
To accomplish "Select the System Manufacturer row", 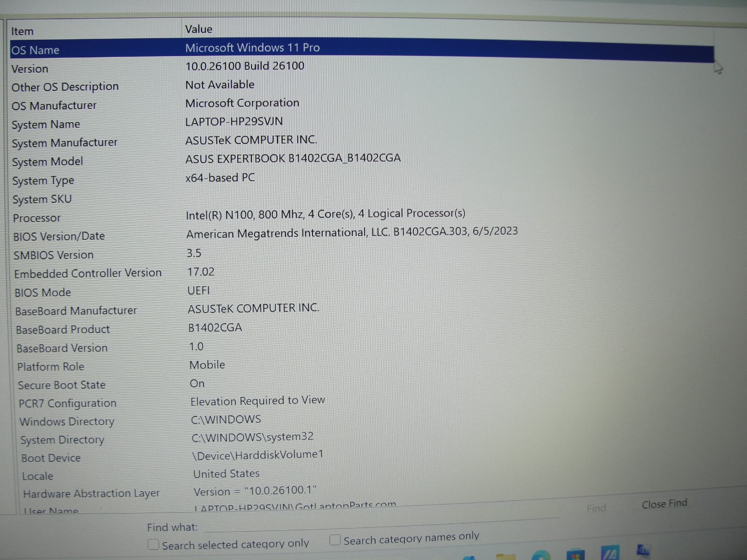I will tap(362, 142).
